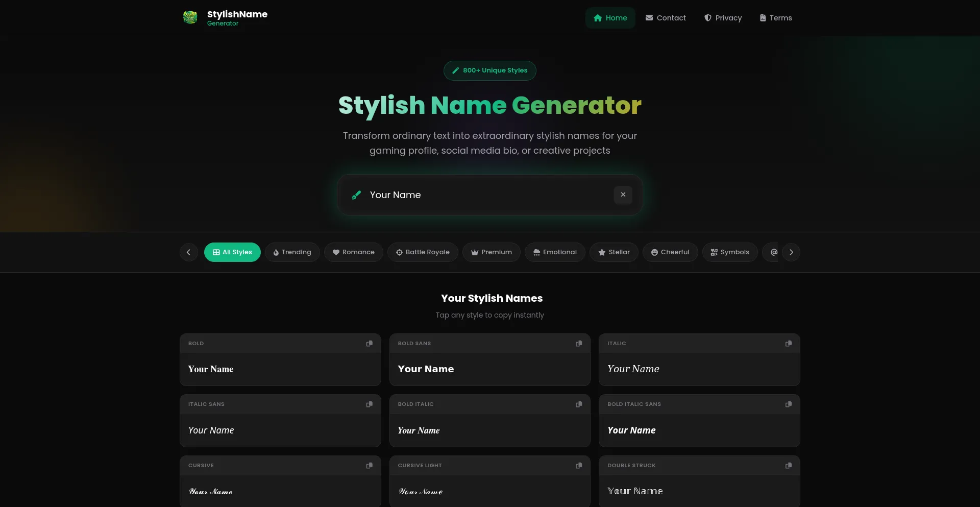The width and height of the screenshot is (980, 507).
Task: Copy the BOLD style via its copy icon
Action: click(x=369, y=344)
